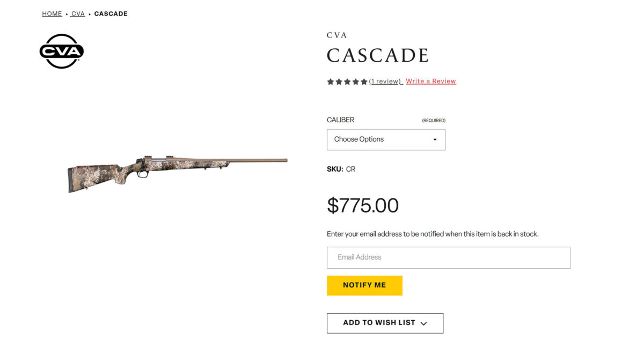Click the Email Address input field

click(449, 257)
